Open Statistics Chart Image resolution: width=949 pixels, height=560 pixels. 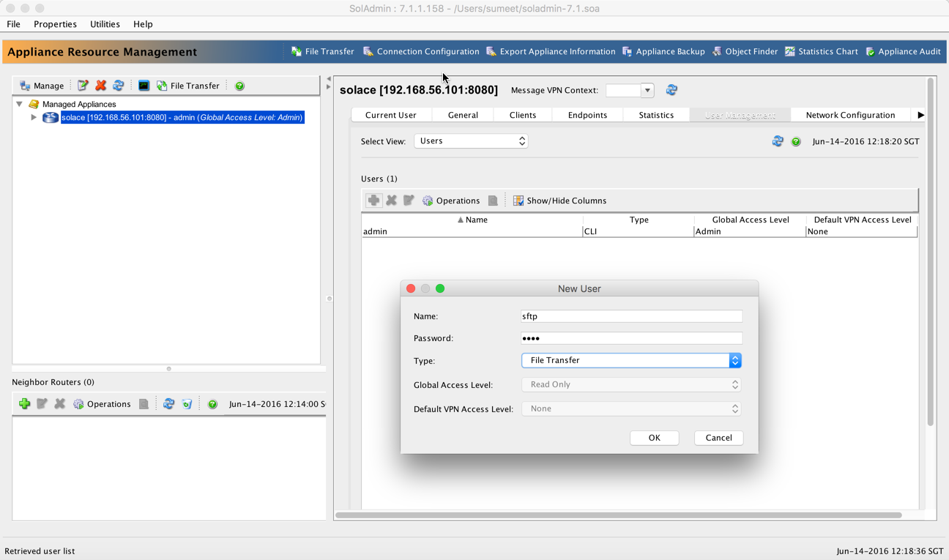821,51
